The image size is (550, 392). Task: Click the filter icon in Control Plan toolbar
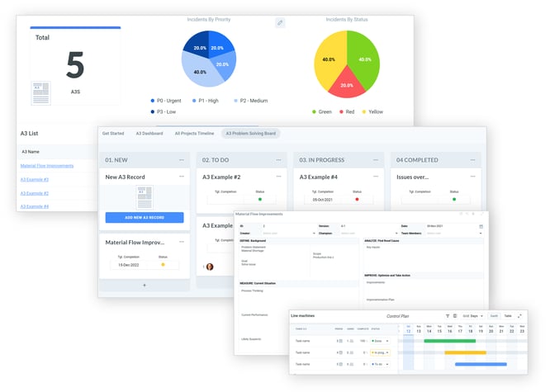coord(448,316)
